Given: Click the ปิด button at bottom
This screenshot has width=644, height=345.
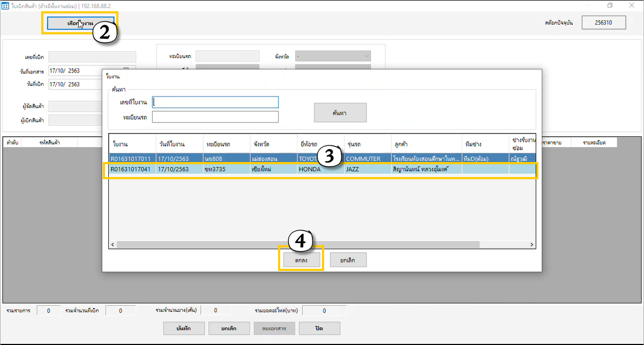Looking at the screenshot, I should [319, 328].
